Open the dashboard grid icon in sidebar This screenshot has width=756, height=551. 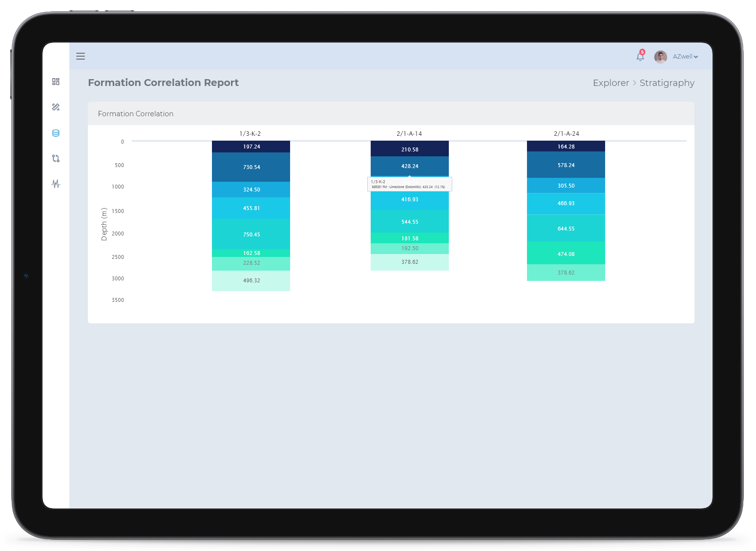coord(56,82)
